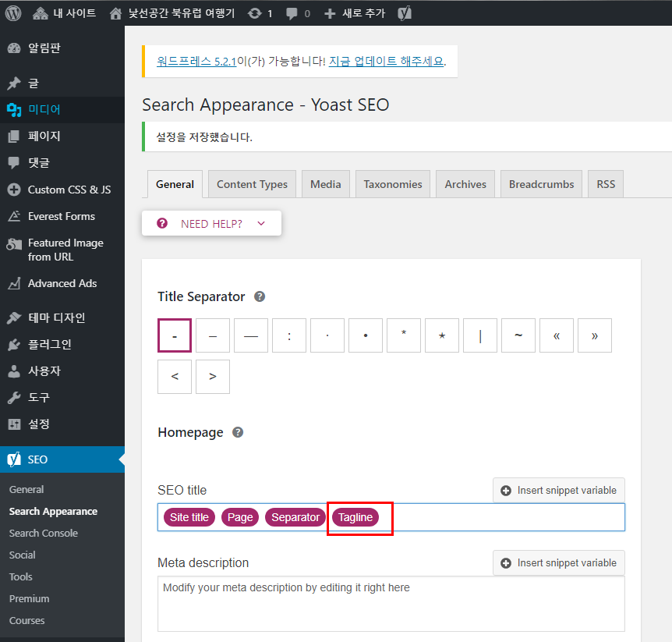Switch to Breadcrumbs tab
This screenshot has height=642, width=672.
(541, 184)
